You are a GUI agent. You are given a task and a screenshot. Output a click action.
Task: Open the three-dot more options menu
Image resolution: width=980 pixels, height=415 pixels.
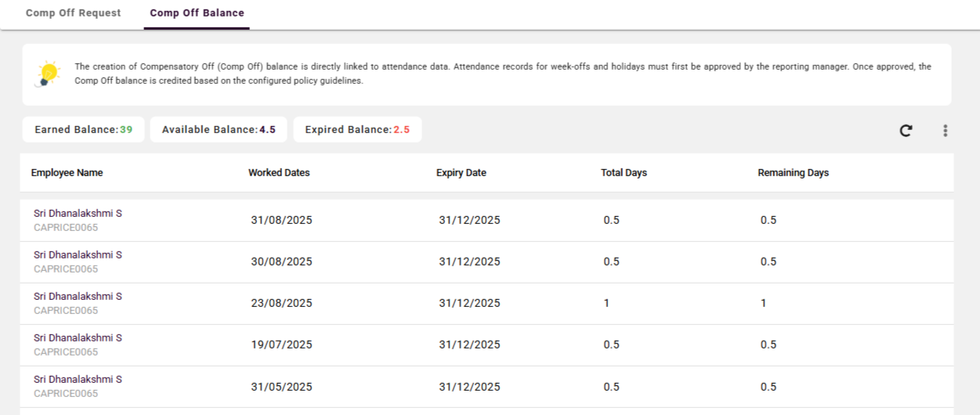point(945,131)
